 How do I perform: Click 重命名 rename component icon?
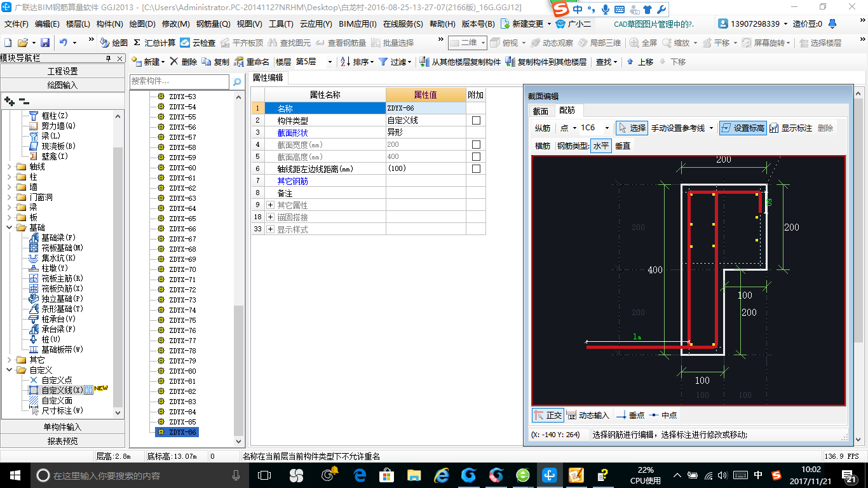coord(239,62)
